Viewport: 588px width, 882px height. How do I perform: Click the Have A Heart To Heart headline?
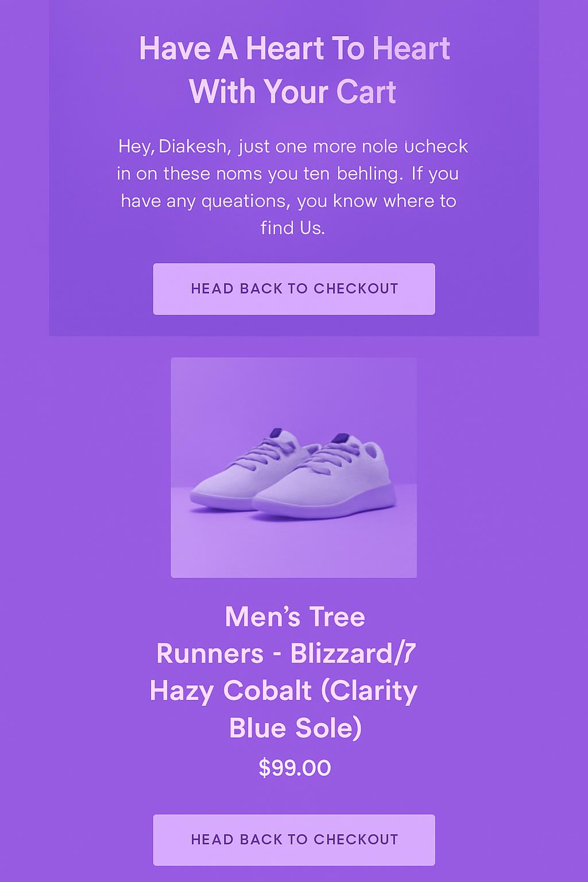tap(294, 48)
